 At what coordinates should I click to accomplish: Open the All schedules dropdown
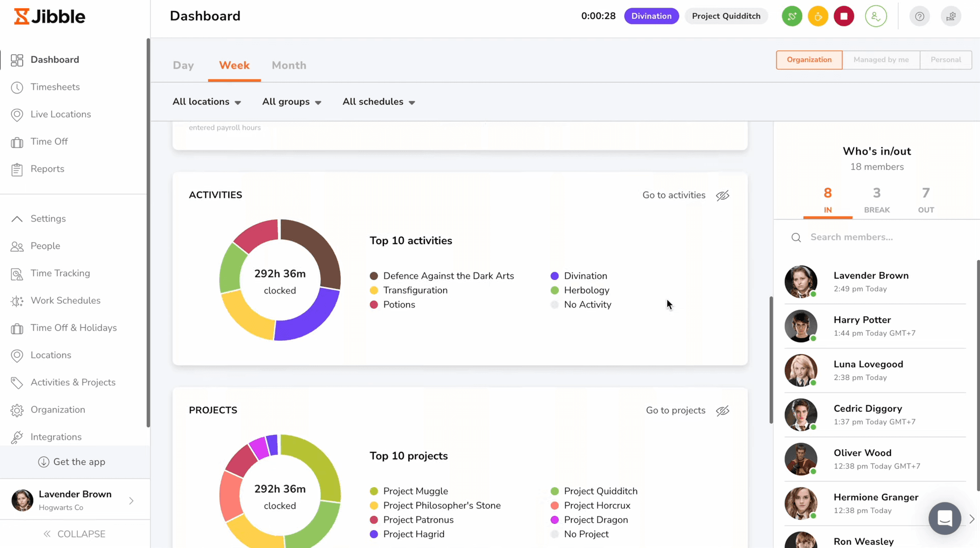point(379,102)
